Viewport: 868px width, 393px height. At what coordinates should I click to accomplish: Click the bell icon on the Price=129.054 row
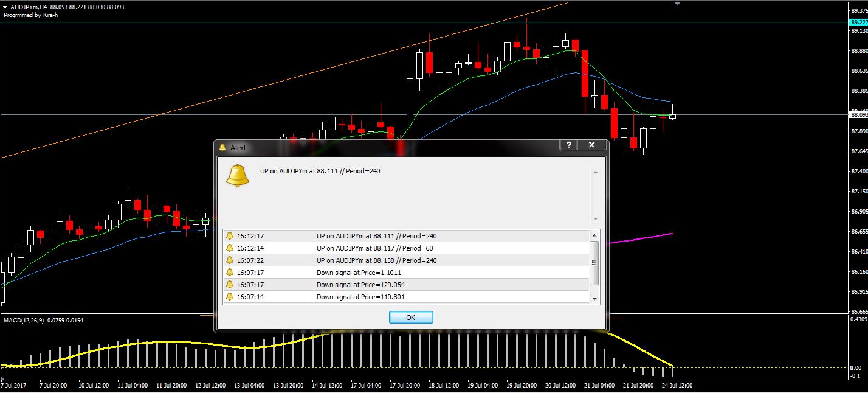coord(229,285)
